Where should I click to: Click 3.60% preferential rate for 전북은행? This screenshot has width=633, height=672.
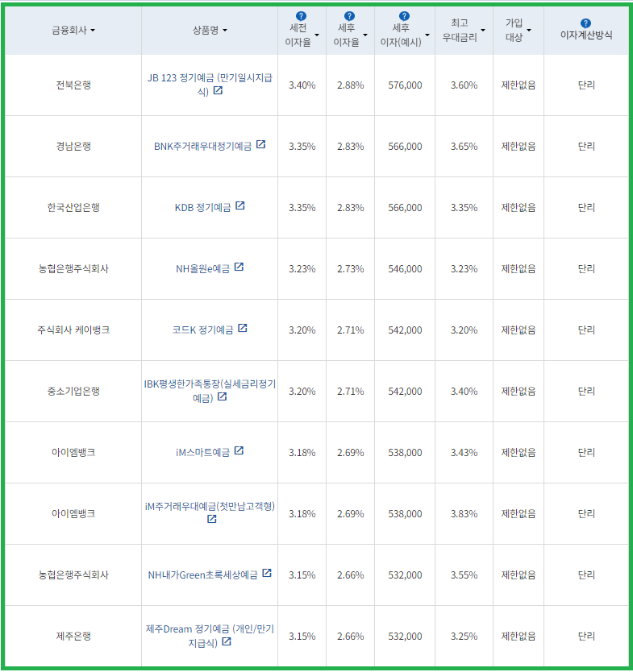pyautogui.click(x=464, y=85)
